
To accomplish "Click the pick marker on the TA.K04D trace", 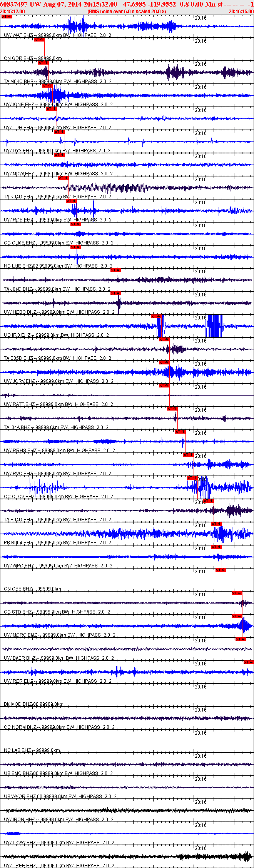I will (x=63, y=178).
